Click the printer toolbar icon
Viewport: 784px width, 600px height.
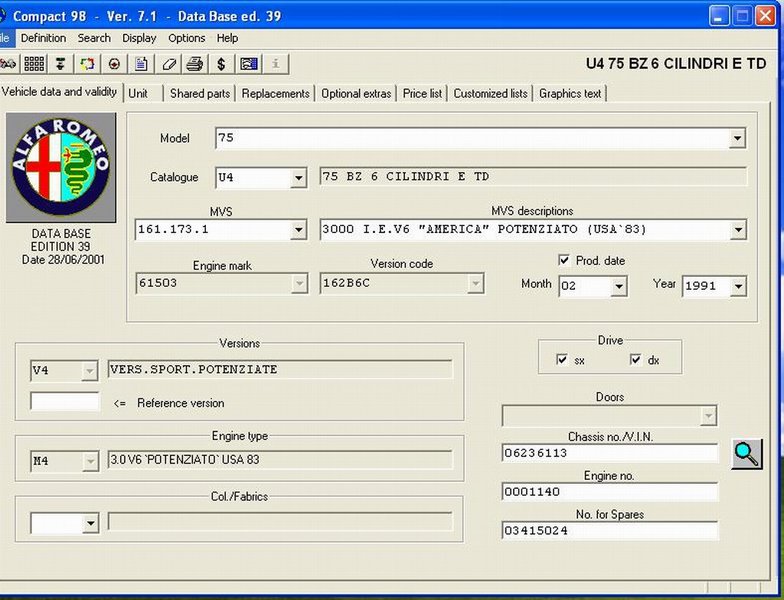coord(195,64)
